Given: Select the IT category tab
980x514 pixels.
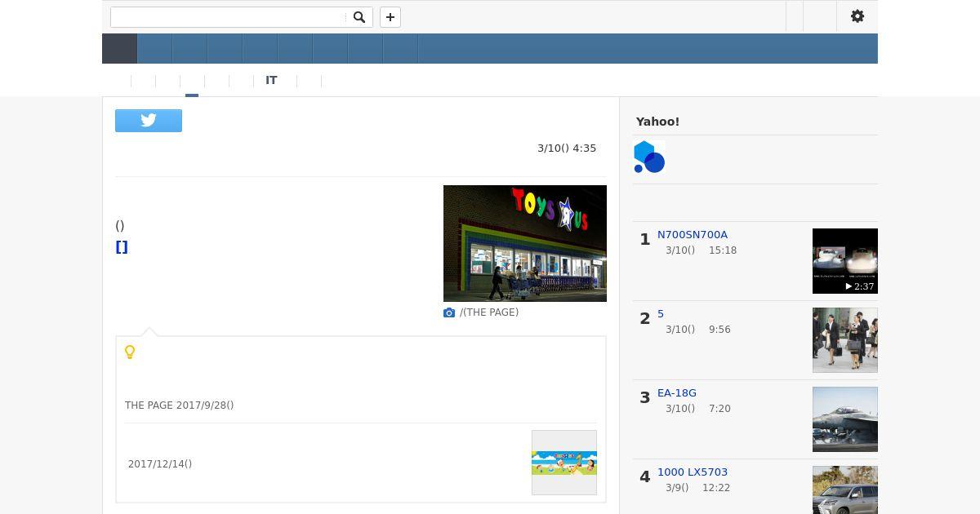Looking at the screenshot, I should point(271,81).
